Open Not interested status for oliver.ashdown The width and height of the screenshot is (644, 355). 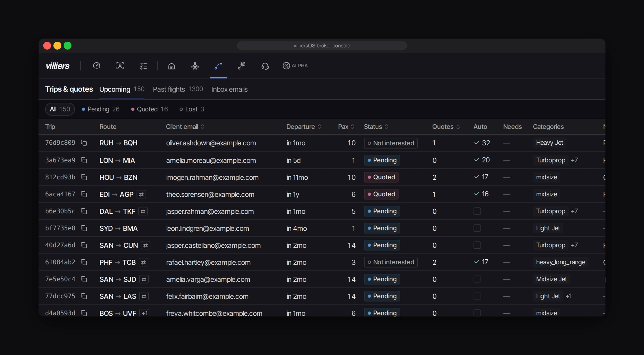(391, 143)
